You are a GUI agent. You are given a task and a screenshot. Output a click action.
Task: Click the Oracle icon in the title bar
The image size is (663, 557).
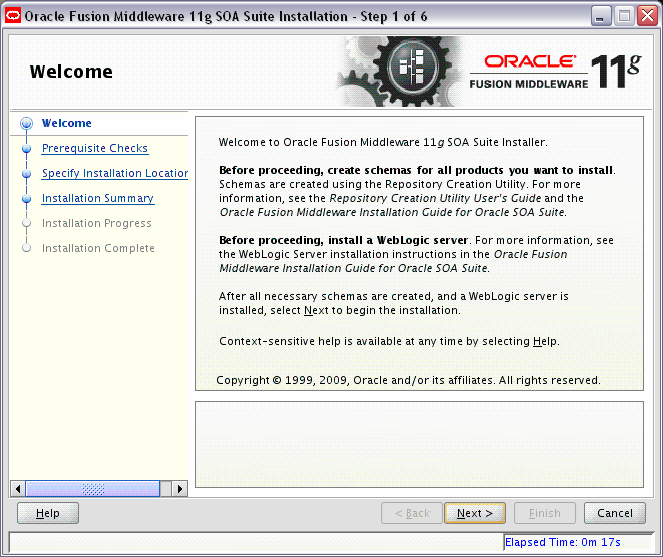[13, 16]
